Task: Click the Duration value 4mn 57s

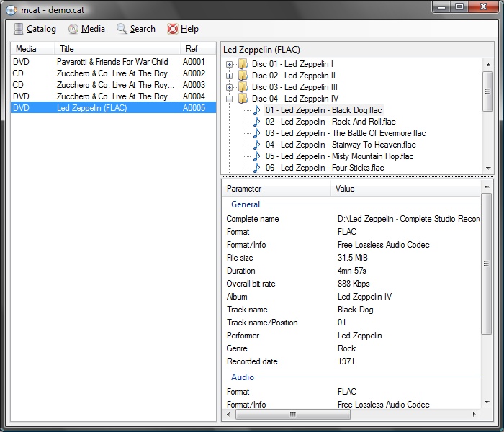Action: [352, 271]
